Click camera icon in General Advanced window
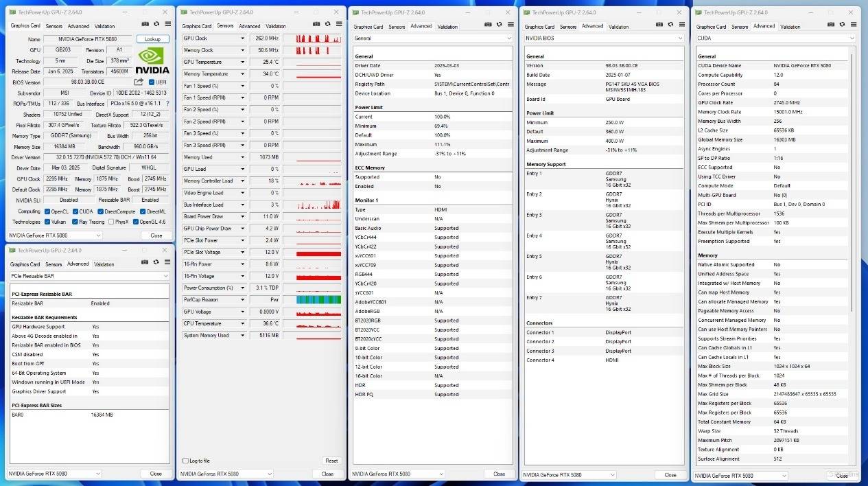Viewport: 868px width, 486px height. tap(488, 25)
